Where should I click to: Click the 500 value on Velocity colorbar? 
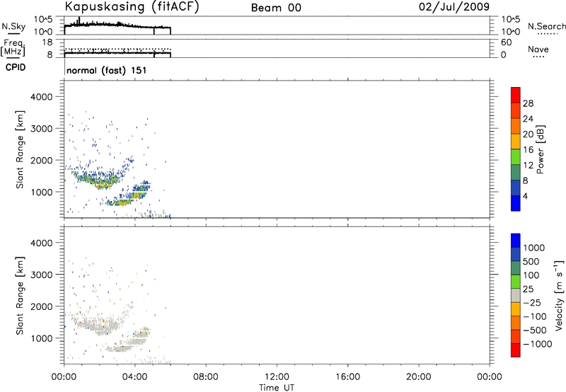click(x=531, y=262)
